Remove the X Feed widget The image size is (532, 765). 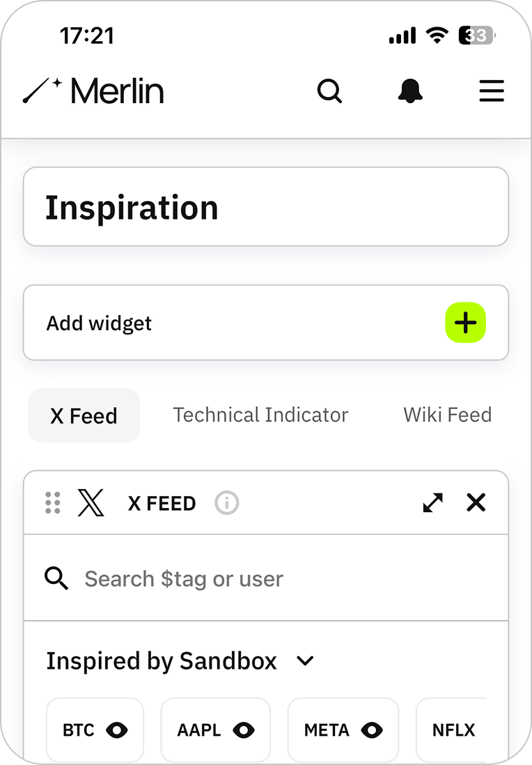[x=476, y=503]
